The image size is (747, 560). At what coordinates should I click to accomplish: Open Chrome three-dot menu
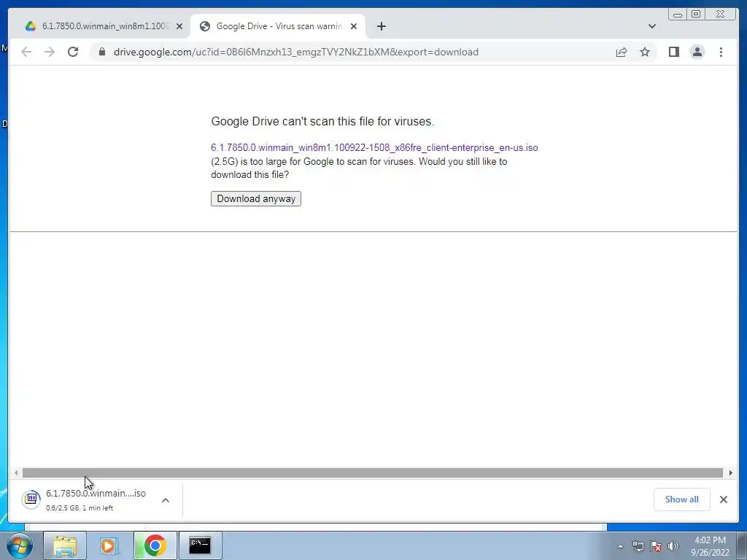[721, 52]
